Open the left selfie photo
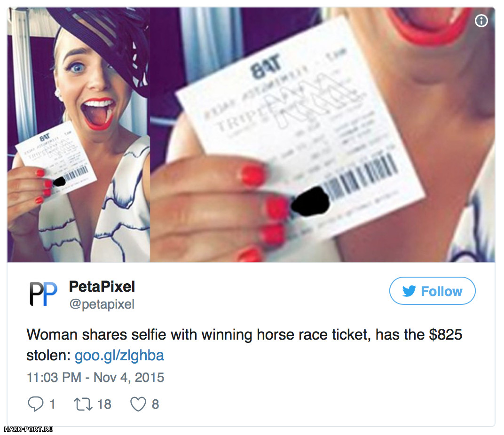Image resolution: width=504 pixels, height=435 pixels. click(79, 135)
